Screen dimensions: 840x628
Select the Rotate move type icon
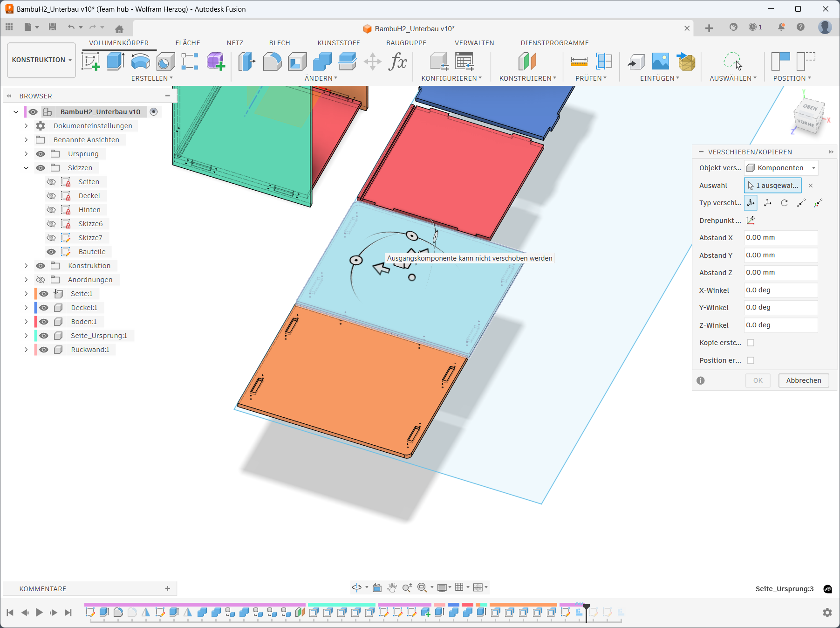pyautogui.click(x=785, y=203)
